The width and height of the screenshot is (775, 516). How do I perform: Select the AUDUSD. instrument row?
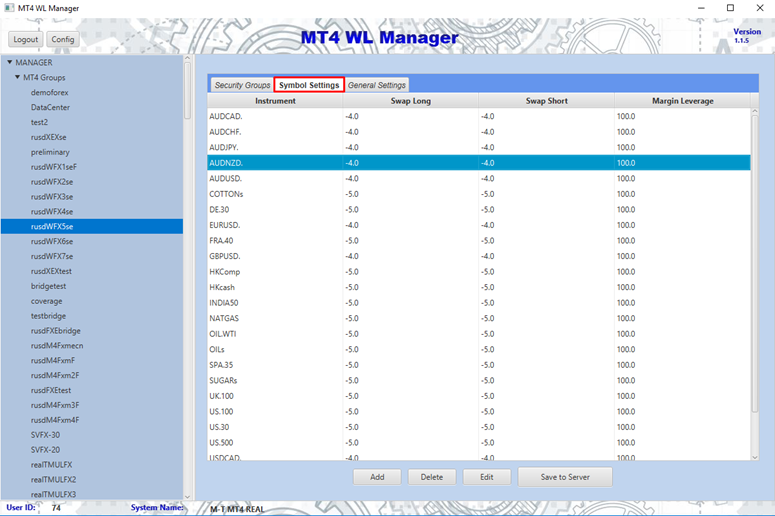tap(479, 178)
